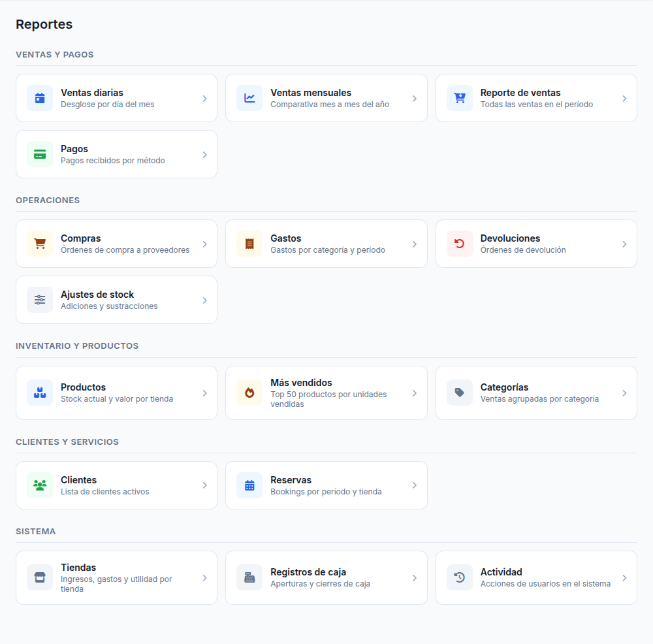653x644 pixels.
Task: Open the Reporte de ventas title link
Action: (520, 93)
